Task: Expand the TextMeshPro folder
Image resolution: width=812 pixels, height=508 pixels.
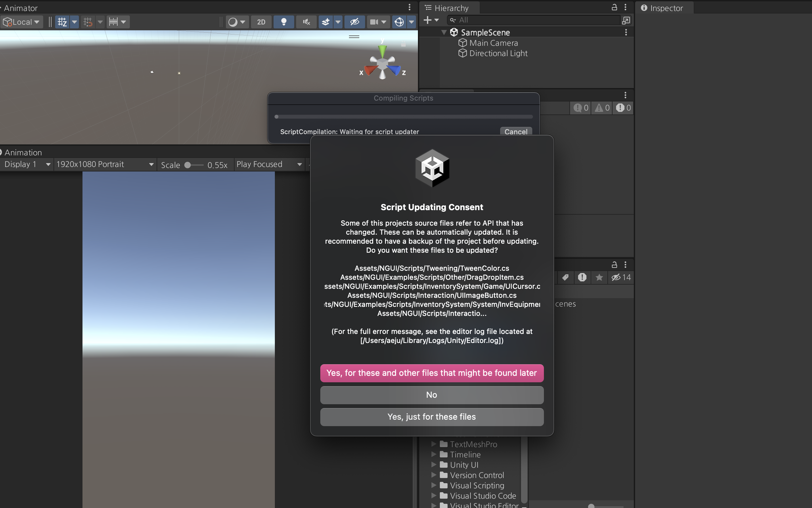Action: [x=433, y=444]
